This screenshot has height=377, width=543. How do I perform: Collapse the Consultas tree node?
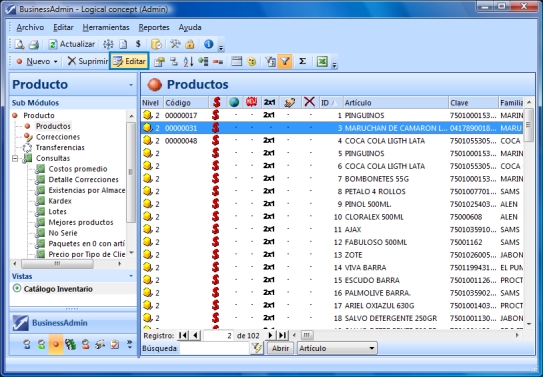15,159
